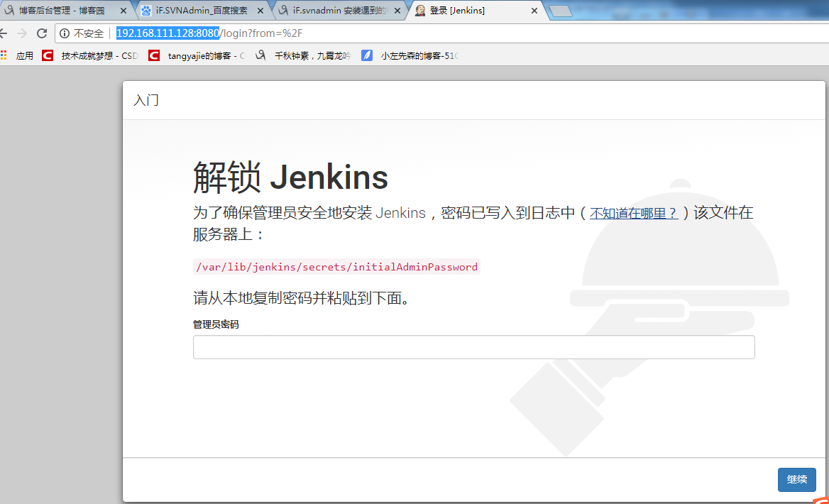Click the 入门 header text
This screenshot has width=829, height=504.
coord(146,100)
